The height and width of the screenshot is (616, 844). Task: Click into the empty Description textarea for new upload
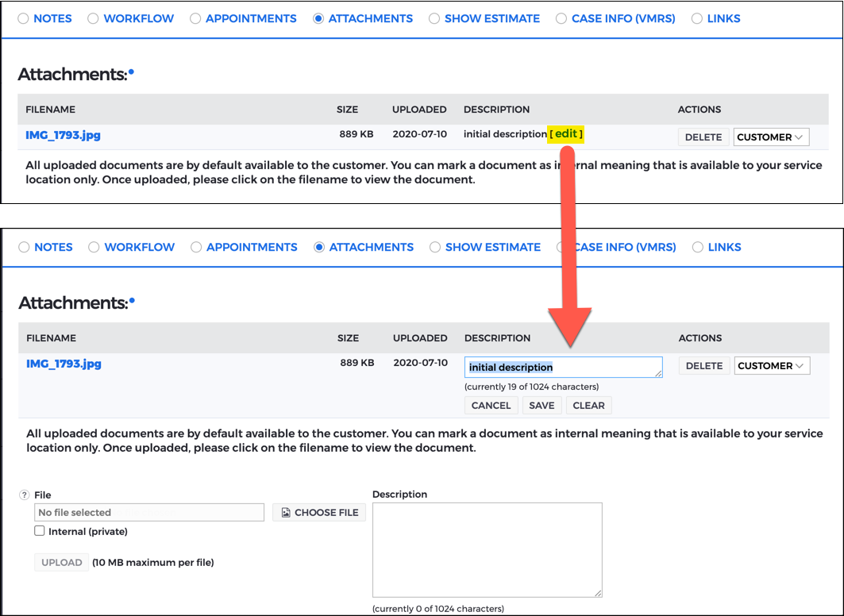click(x=488, y=550)
